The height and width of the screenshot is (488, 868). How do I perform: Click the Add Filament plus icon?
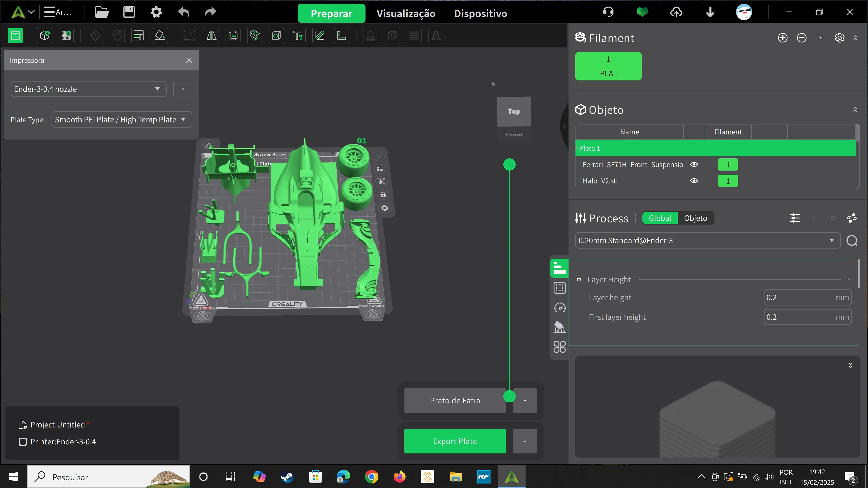782,38
